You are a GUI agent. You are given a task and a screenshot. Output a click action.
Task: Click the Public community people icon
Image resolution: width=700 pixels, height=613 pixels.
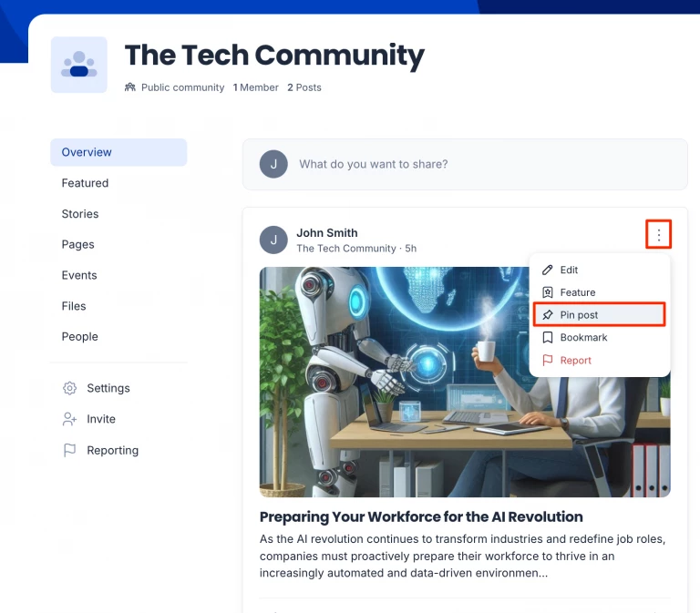point(130,87)
